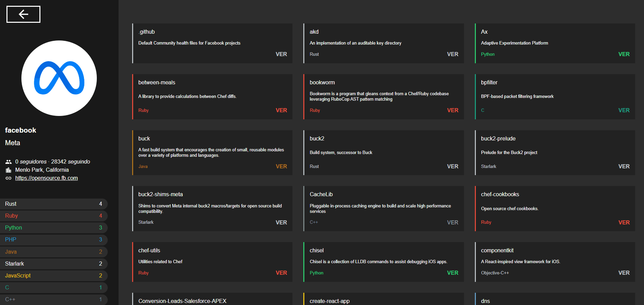Filter repositories by Starlark
This screenshot has height=305, width=644.
tap(54, 264)
